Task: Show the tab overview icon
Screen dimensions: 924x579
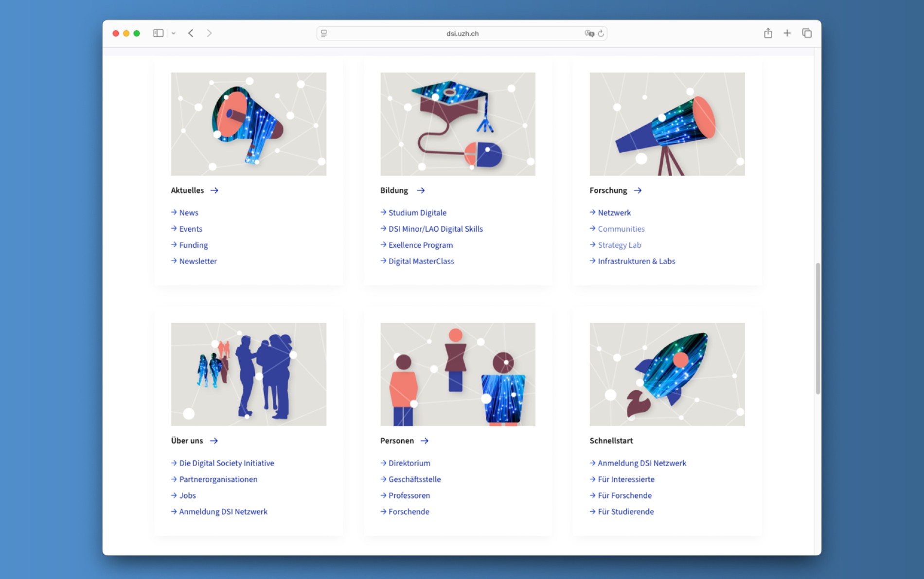Action: (x=807, y=33)
